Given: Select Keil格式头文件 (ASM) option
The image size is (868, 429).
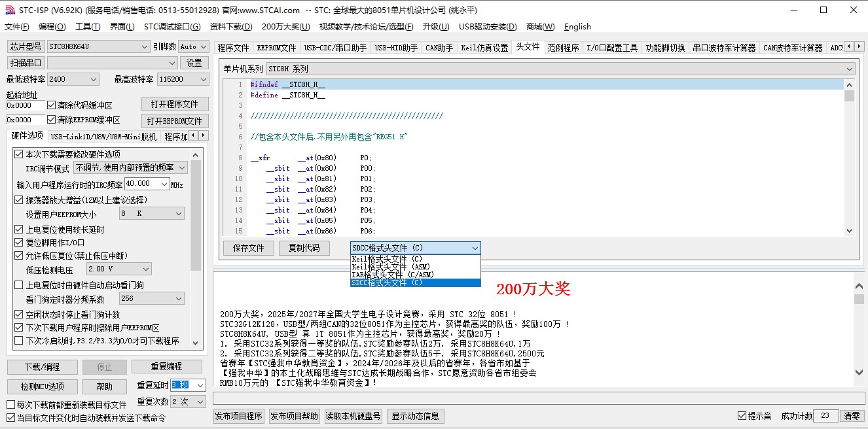Looking at the screenshot, I should coord(416,267).
